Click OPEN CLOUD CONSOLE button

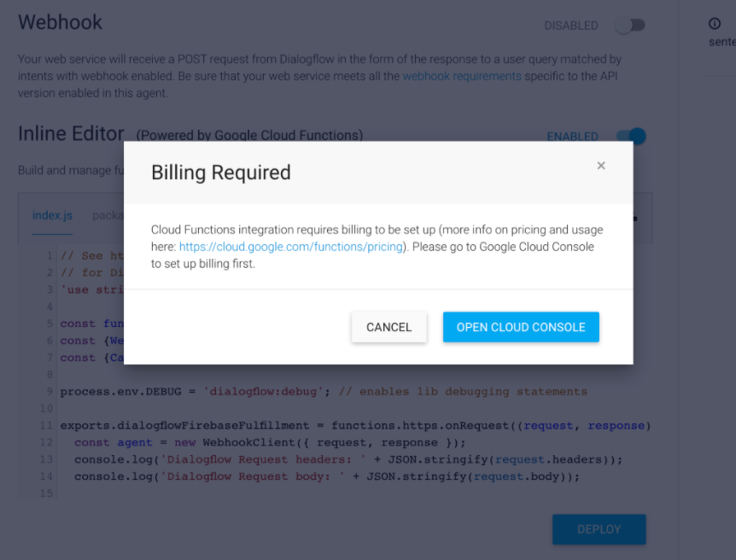[521, 327]
